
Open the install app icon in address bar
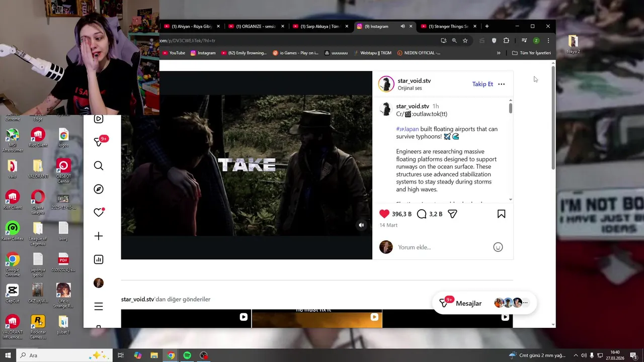coord(443,41)
